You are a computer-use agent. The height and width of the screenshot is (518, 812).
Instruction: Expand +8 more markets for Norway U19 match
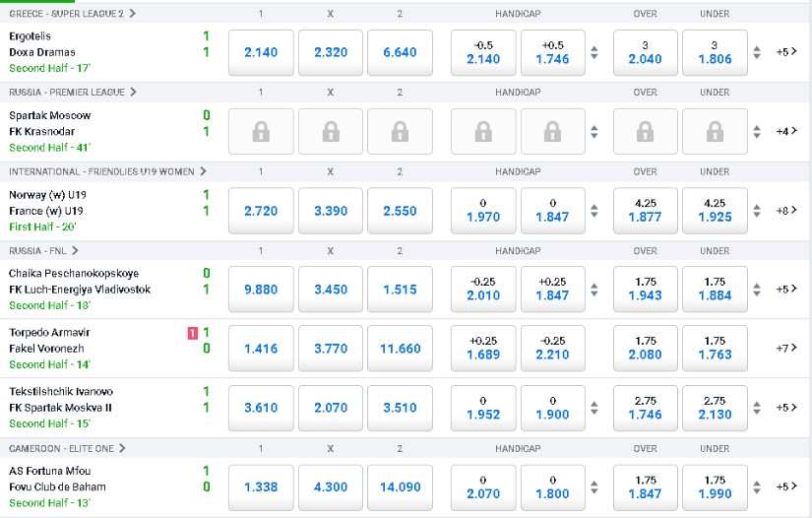(786, 211)
